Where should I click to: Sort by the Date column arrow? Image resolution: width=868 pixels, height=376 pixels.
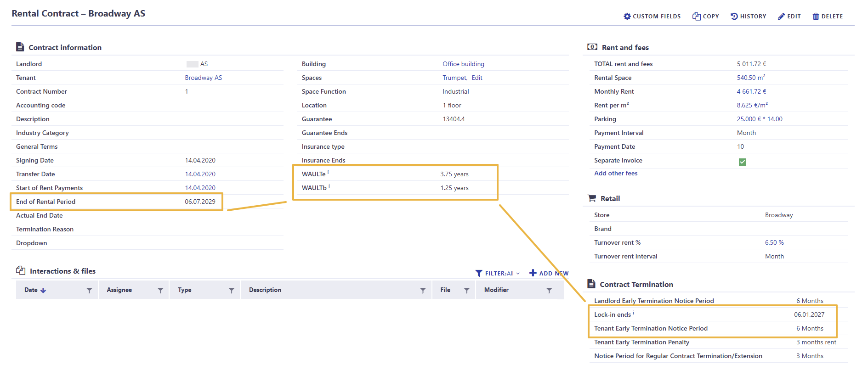(x=43, y=290)
